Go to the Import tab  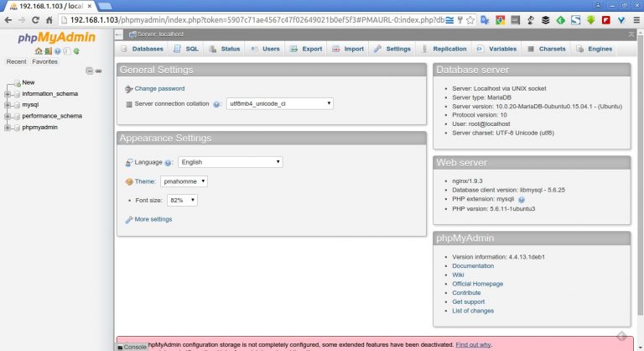click(348, 49)
